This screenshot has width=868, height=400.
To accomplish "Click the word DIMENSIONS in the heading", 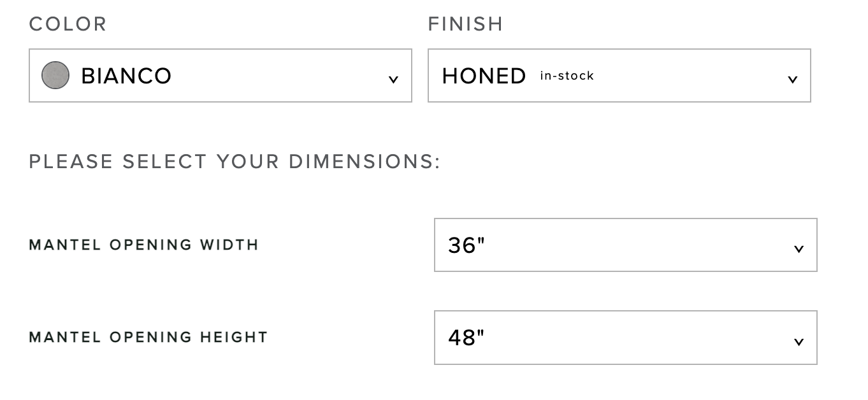I will [364, 162].
